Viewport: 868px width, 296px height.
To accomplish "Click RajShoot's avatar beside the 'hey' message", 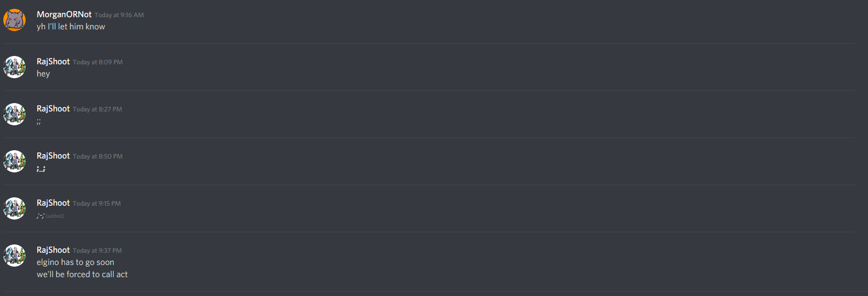I will (x=14, y=67).
